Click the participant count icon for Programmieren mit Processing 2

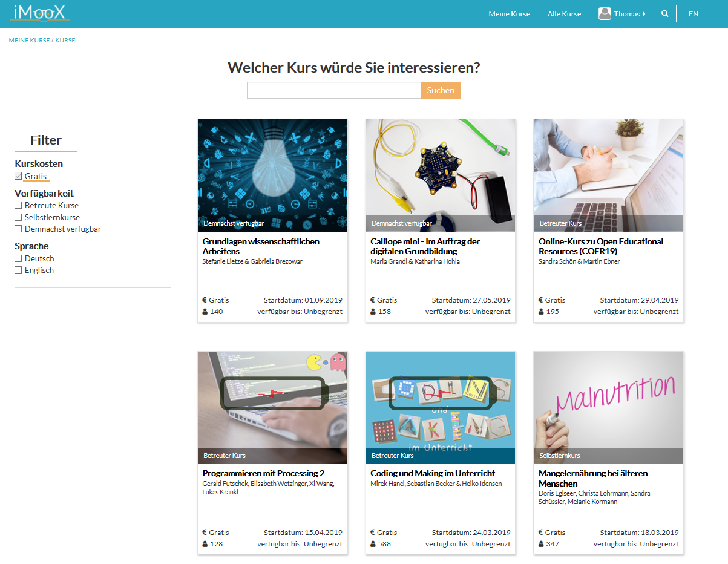pos(205,543)
